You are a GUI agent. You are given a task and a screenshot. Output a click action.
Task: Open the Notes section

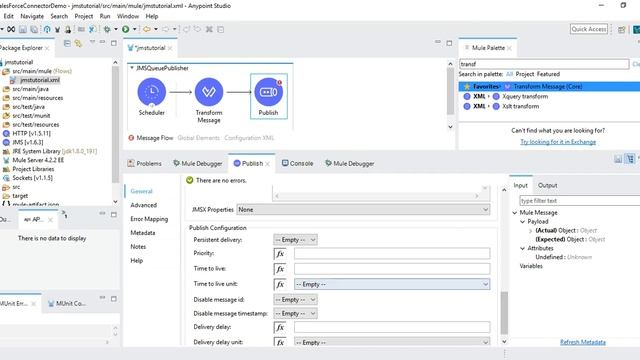point(138,247)
